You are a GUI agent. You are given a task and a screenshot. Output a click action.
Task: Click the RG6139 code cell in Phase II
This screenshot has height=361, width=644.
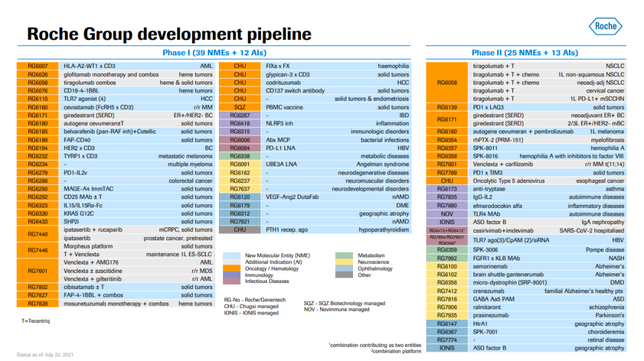(447, 107)
